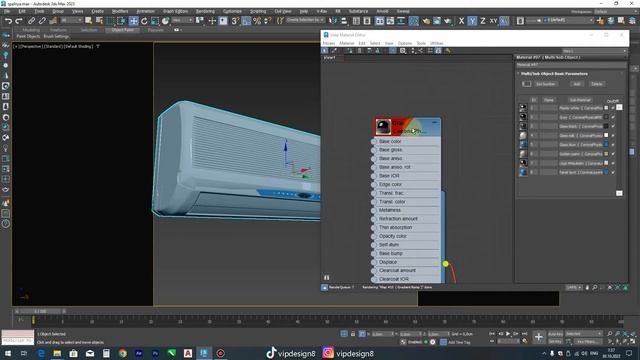The image size is (640, 360).
Task: Restrict transform to the X axis
Action: tap(461, 21)
